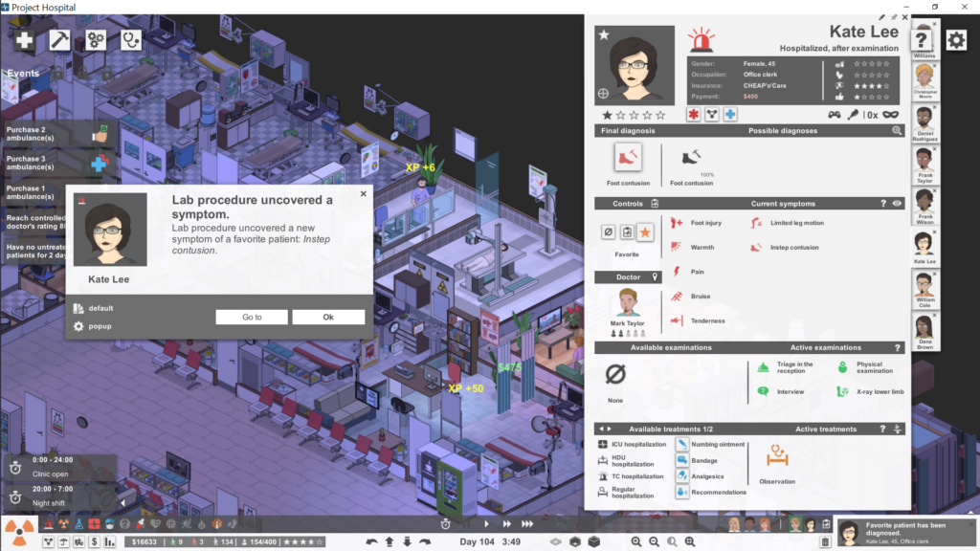This screenshot has width=980, height=551.
Task: Open the management gears menu
Action: pos(96,40)
